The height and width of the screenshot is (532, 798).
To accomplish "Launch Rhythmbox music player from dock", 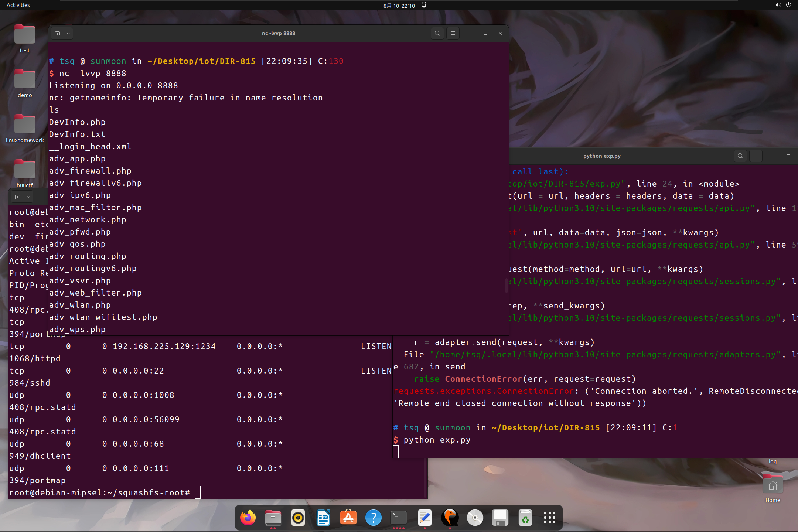I will point(298,518).
